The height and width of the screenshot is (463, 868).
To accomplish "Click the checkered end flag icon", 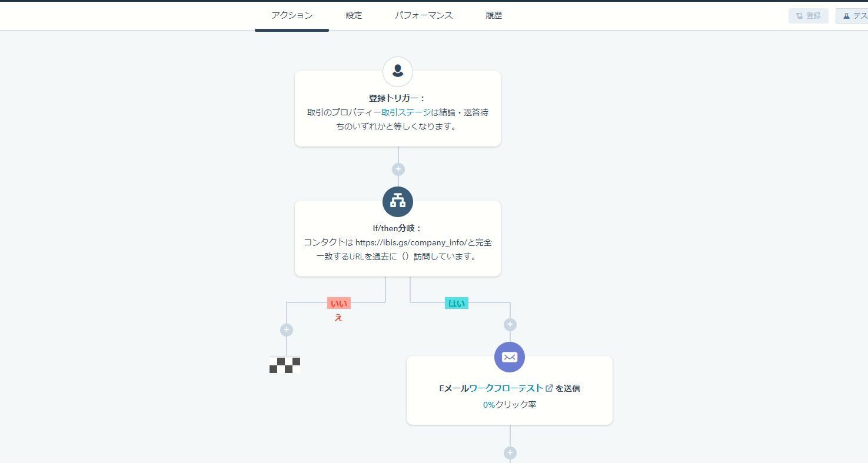I will (x=285, y=365).
